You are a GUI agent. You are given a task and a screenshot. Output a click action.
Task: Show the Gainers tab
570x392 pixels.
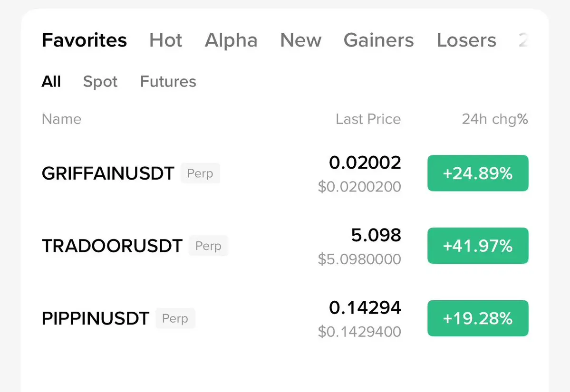click(378, 40)
